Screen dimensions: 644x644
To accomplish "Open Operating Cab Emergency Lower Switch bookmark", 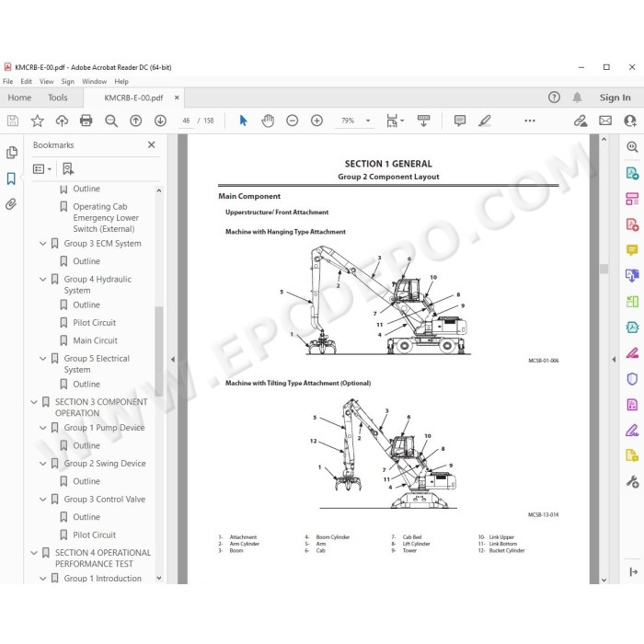I will click(106, 218).
